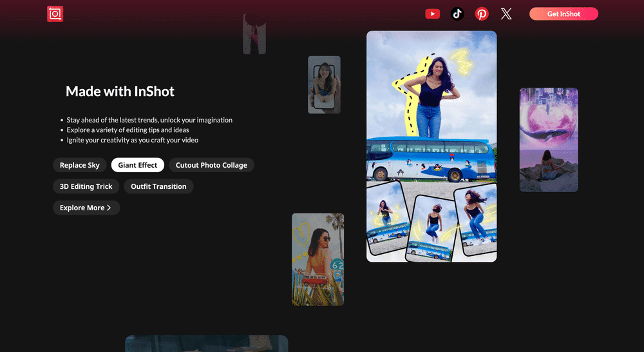Click the 'Ignite your creativity' bullet
The width and height of the screenshot is (644, 352).
point(132,141)
